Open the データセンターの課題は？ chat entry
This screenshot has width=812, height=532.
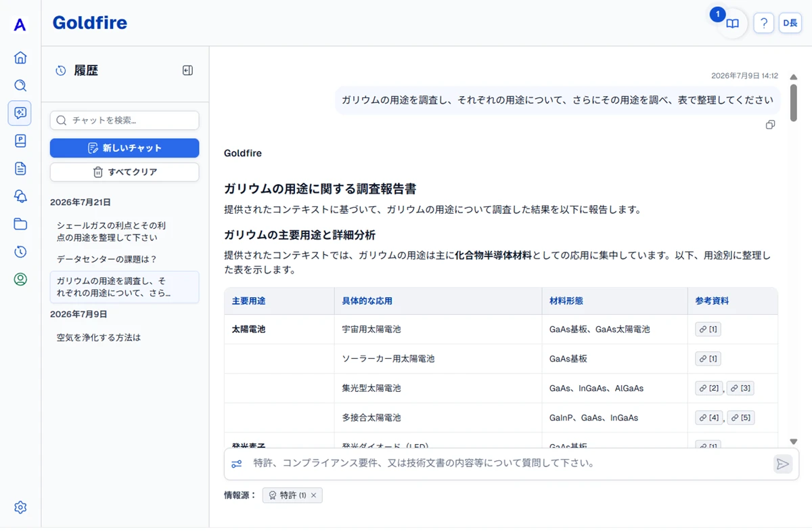pyautogui.click(x=125, y=259)
